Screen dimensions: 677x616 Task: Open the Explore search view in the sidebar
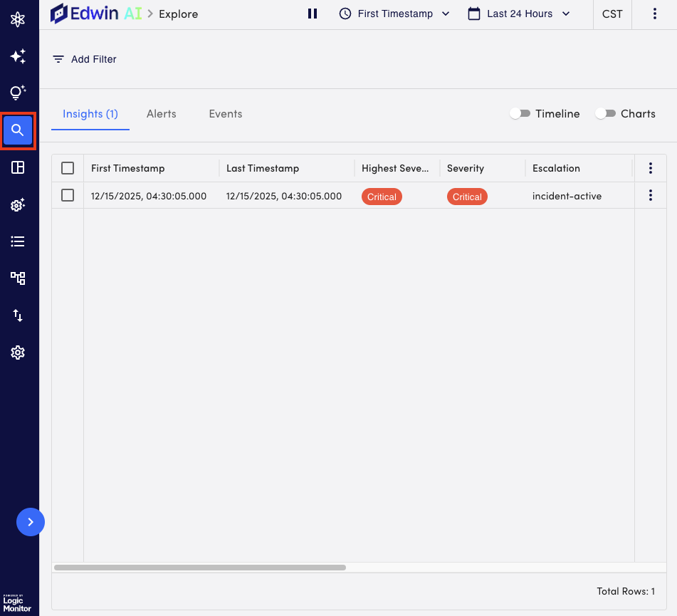[18, 130]
